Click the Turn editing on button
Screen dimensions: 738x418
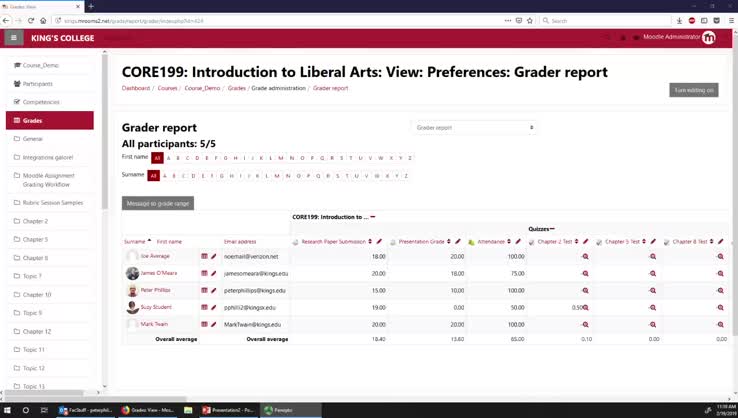(x=694, y=90)
